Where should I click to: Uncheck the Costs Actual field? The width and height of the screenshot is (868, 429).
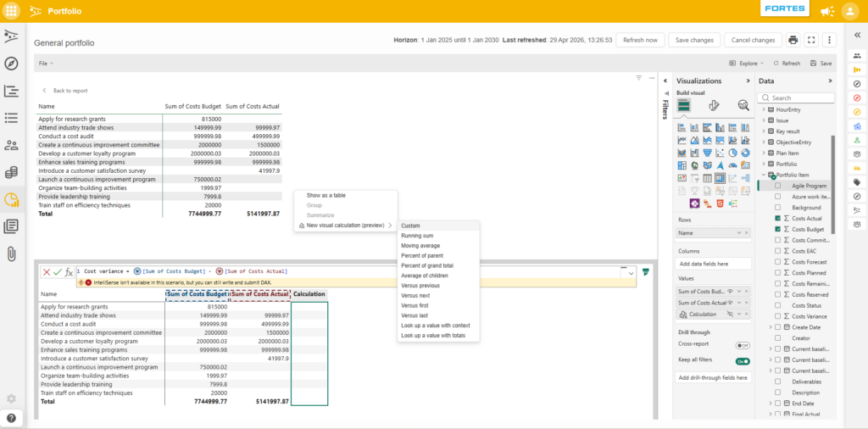coord(778,218)
